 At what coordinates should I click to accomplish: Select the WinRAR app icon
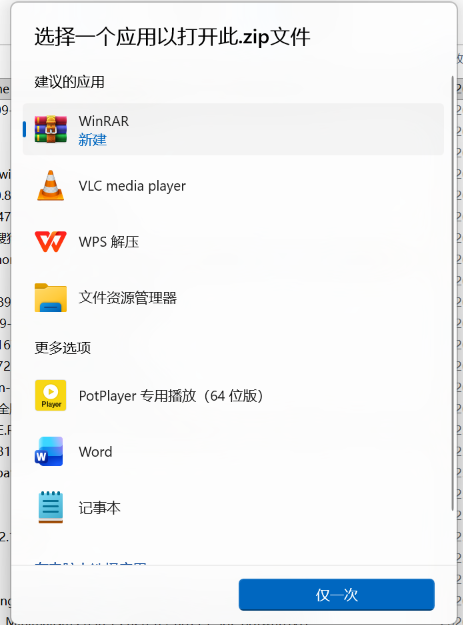[x=51, y=129]
